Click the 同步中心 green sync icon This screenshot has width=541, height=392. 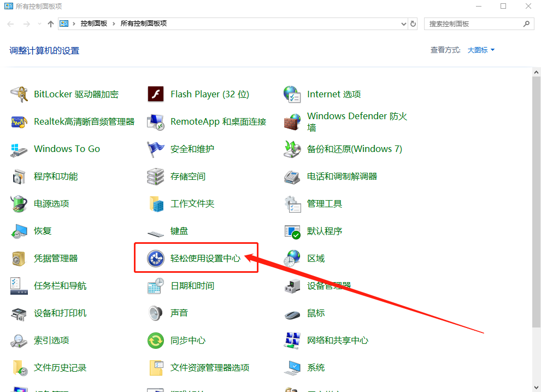click(x=156, y=340)
